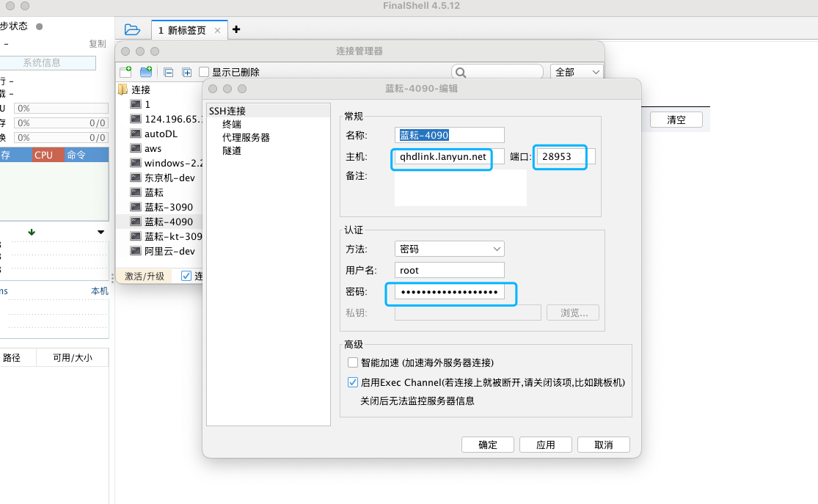
Task: Click the 复制 link in the sidebar
Action: click(97, 44)
